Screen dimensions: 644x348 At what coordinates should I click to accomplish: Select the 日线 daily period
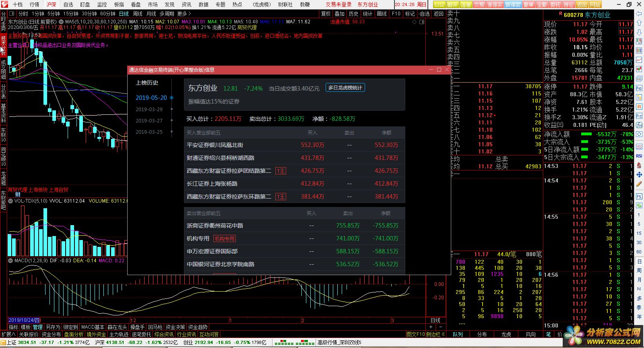124,14
